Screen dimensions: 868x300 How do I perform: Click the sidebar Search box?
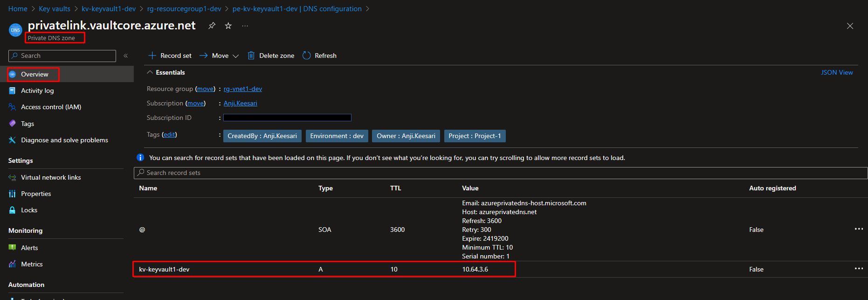62,56
